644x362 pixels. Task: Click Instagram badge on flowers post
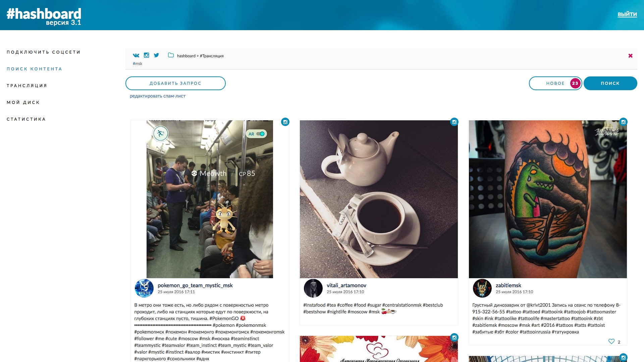(454, 338)
